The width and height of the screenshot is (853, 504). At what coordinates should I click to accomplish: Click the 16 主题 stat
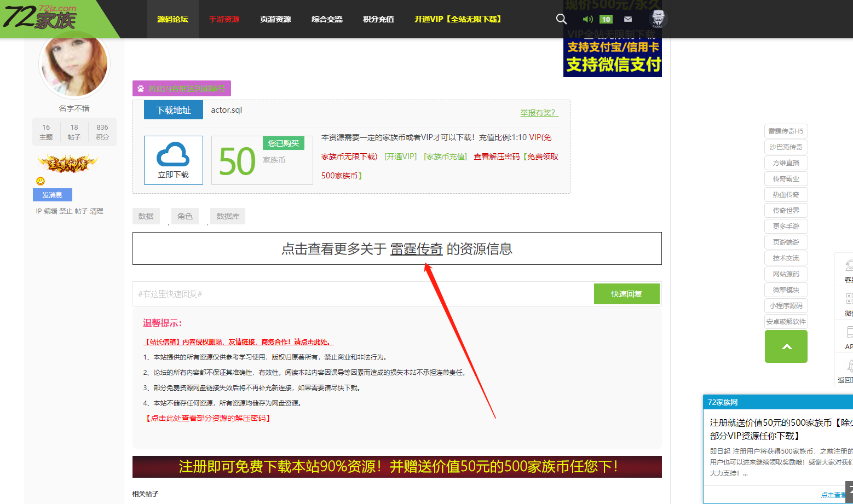(46, 132)
